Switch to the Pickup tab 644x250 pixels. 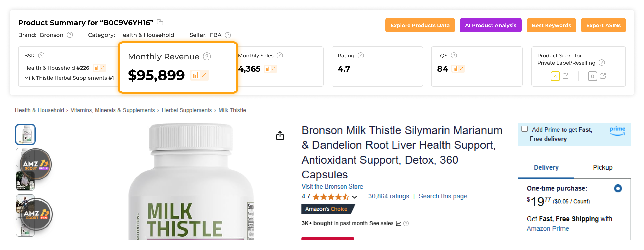[602, 167]
